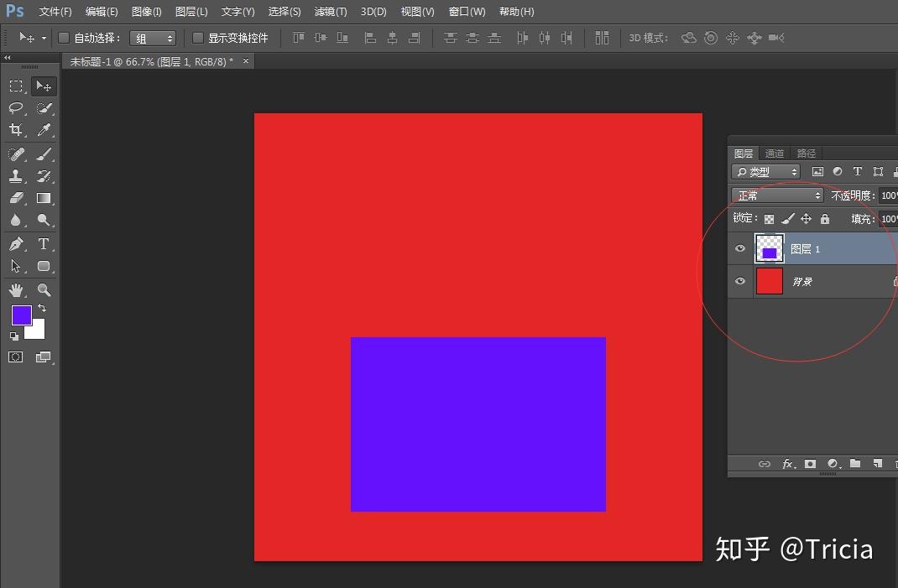This screenshot has height=588, width=898.
Task: Switch to the 路径 tab
Action: (807, 154)
